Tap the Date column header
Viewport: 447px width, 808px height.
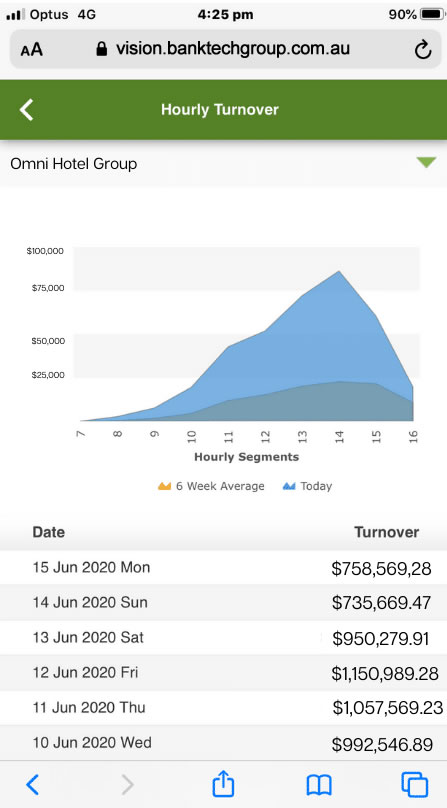(48, 532)
